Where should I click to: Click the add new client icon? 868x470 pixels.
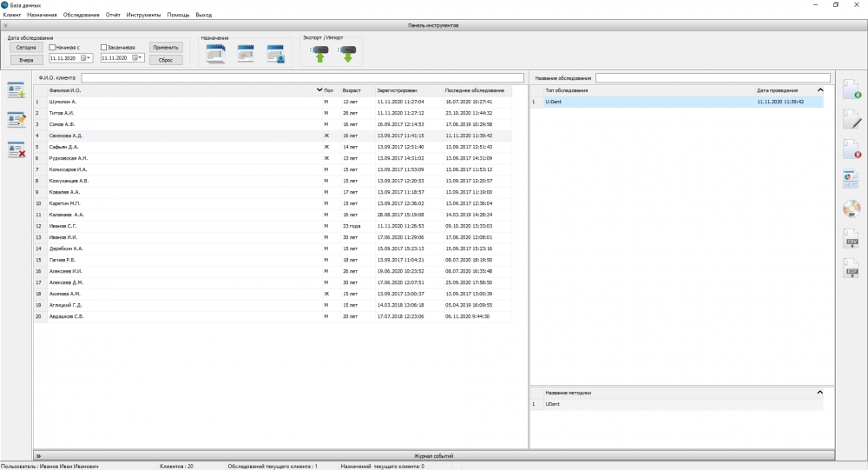16,91
